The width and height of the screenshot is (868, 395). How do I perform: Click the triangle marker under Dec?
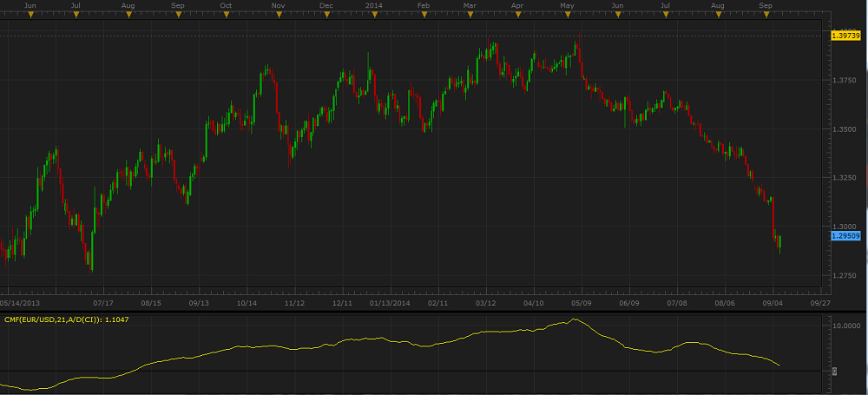(x=326, y=15)
